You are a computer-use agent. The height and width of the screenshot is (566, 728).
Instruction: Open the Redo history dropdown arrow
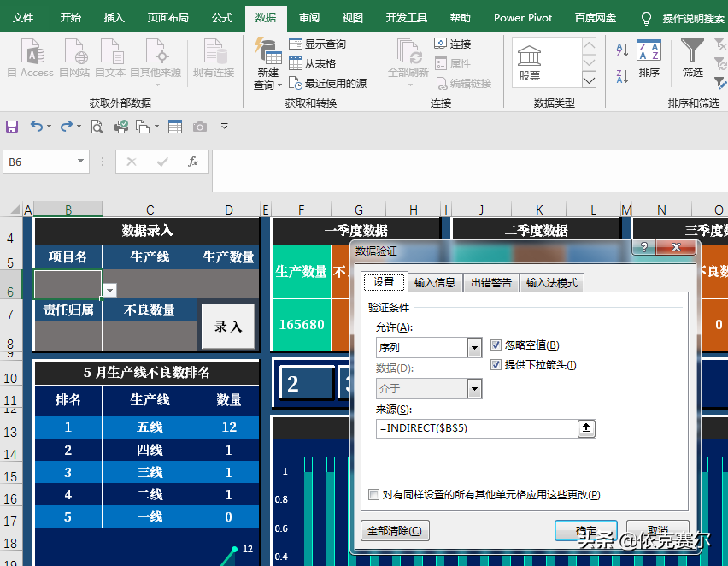(79, 126)
